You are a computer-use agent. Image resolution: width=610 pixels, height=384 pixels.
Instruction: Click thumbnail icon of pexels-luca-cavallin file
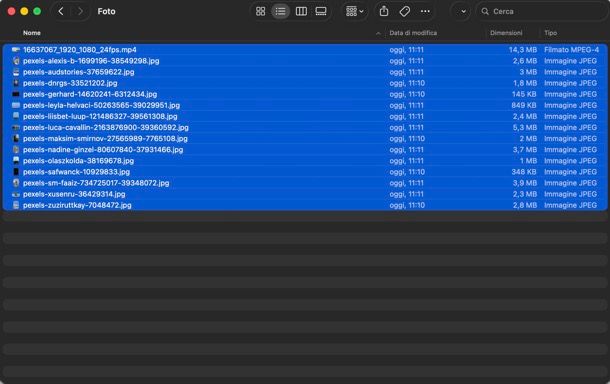[x=16, y=127]
